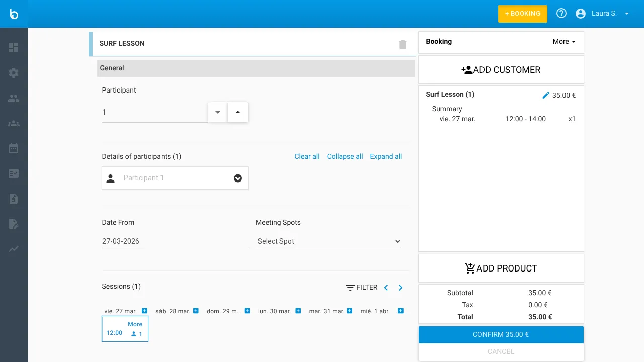The width and height of the screenshot is (644, 362).
Task: Open the Laura S. account menu
Action: coord(603,14)
